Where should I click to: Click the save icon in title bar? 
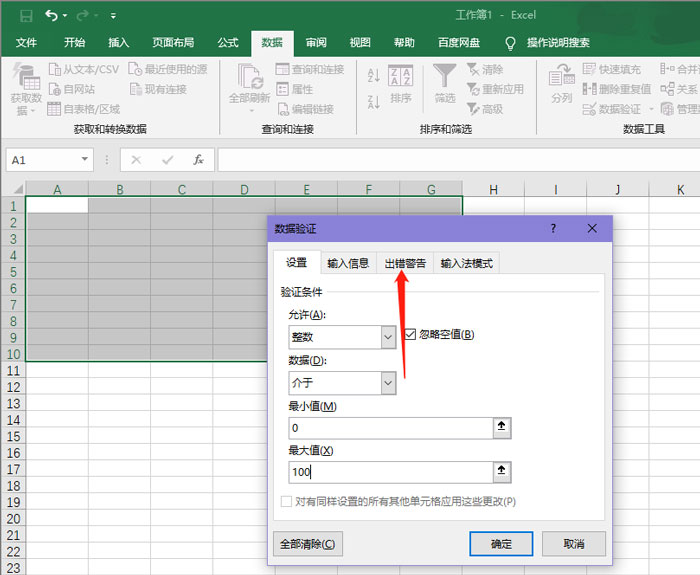(26, 16)
